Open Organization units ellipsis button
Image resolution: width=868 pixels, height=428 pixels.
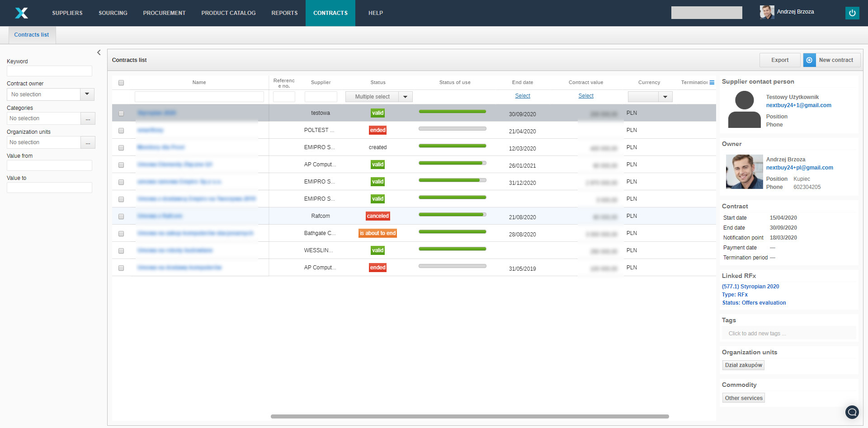tap(88, 142)
